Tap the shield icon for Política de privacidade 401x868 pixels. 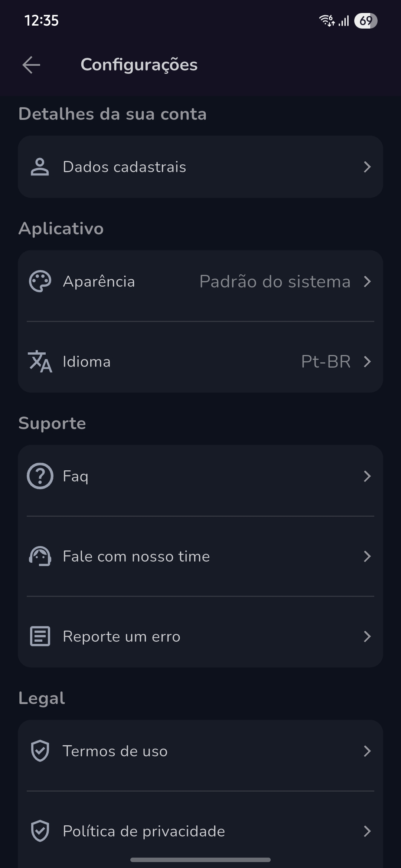click(40, 831)
